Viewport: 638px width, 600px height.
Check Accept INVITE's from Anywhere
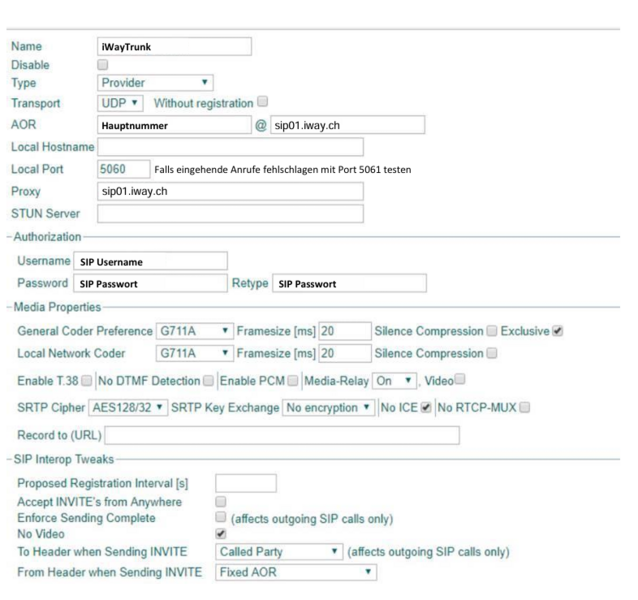pyautogui.click(x=221, y=501)
